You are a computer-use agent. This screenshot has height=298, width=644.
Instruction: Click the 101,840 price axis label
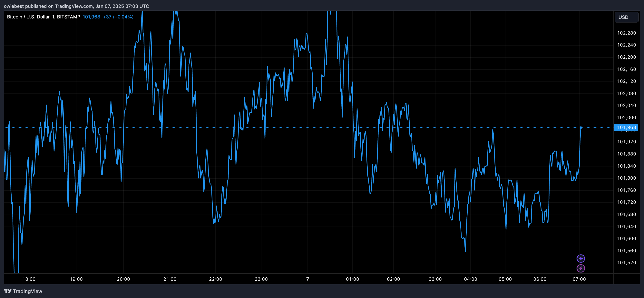point(627,166)
